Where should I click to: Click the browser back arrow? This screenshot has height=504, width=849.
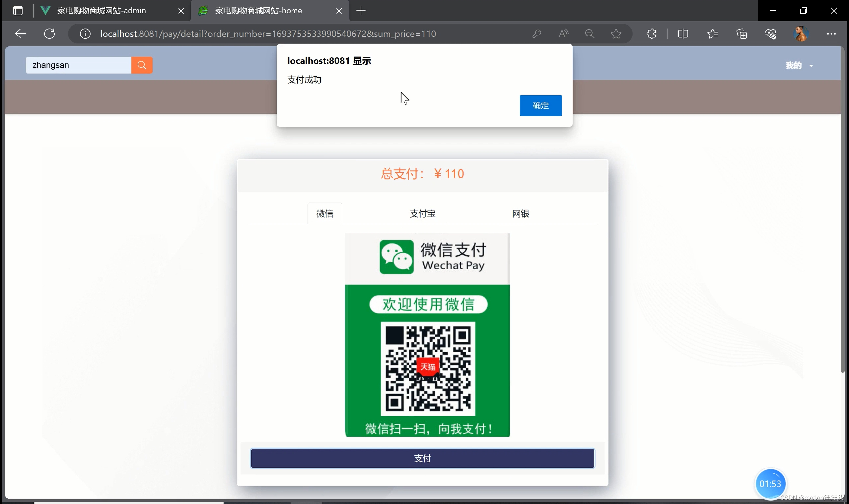tap(20, 34)
